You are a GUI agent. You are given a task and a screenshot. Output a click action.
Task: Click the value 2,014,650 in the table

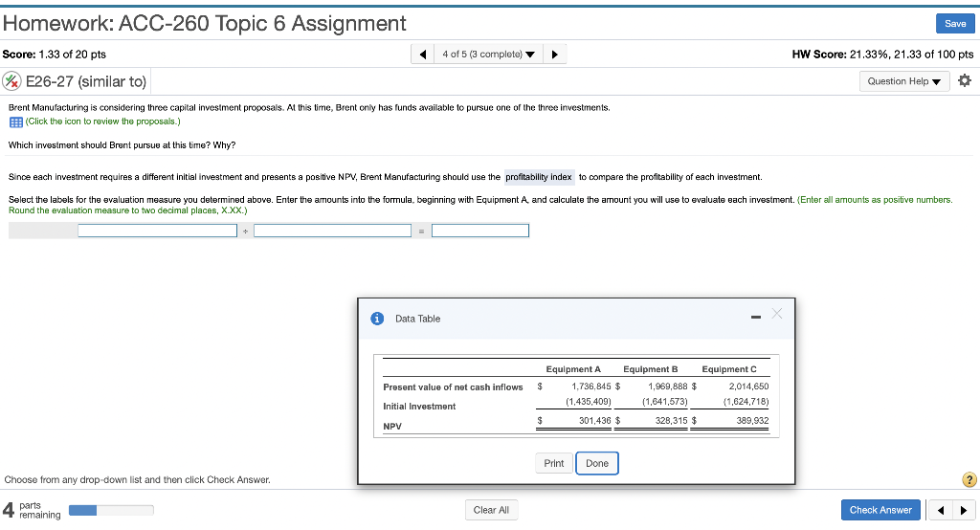(748, 386)
